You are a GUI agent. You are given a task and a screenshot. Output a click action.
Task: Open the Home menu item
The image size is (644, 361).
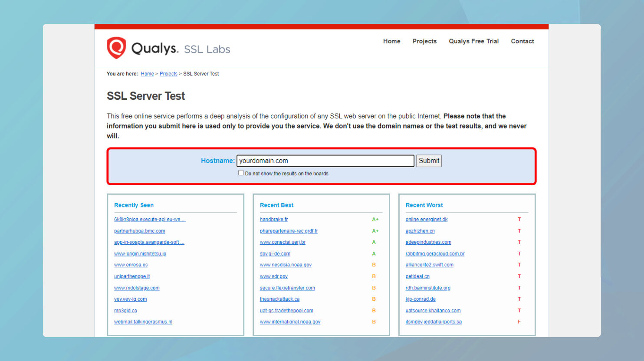(x=391, y=41)
